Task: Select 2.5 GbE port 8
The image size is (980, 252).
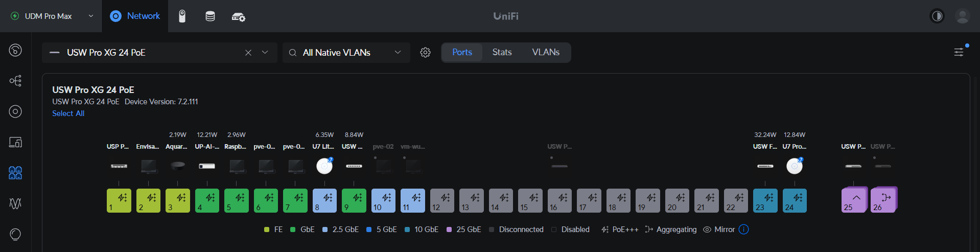Action: pyautogui.click(x=324, y=200)
